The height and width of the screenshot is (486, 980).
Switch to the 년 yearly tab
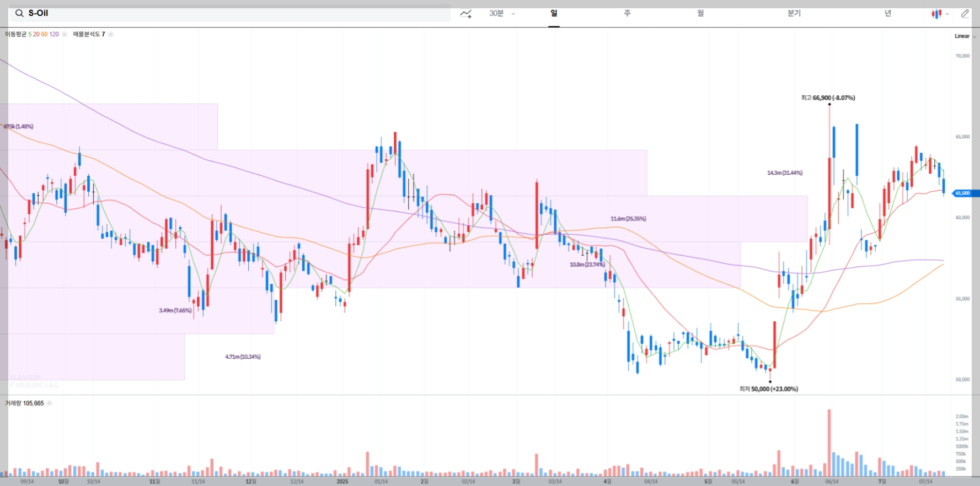[x=888, y=13]
